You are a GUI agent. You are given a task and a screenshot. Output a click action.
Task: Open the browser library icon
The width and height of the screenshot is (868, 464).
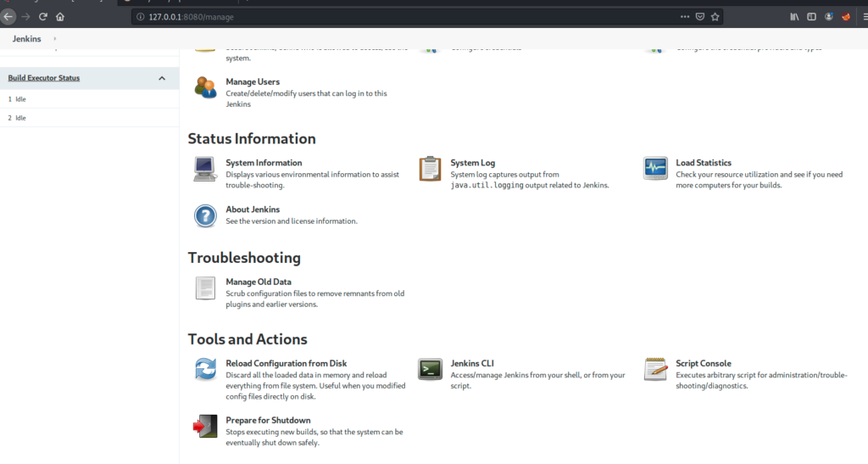pyautogui.click(x=794, y=17)
